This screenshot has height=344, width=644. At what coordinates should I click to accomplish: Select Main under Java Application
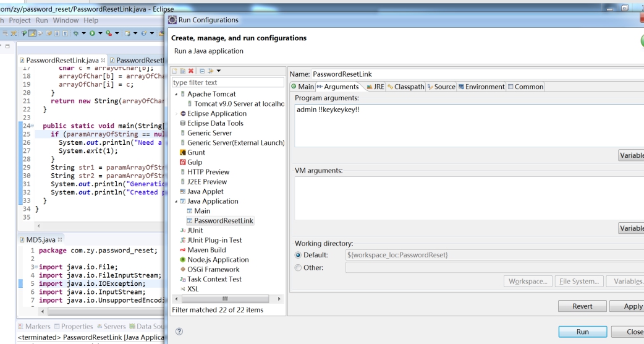click(x=202, y=211)
